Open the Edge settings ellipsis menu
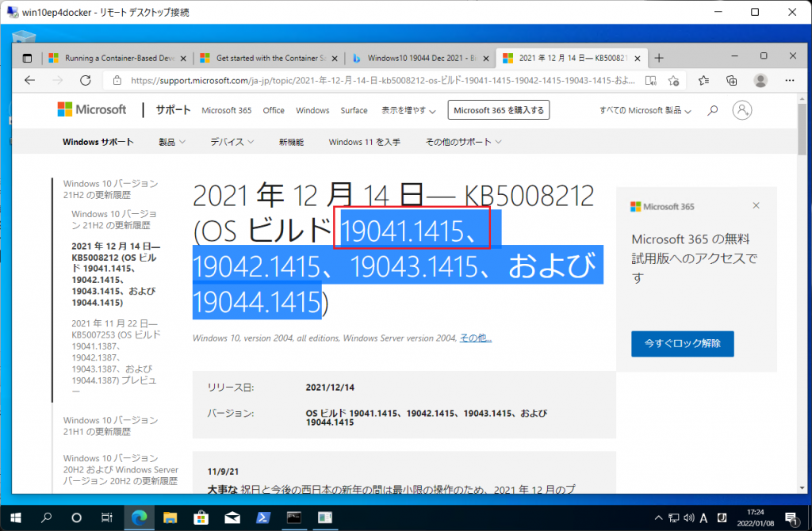 [x=789, y=80]
